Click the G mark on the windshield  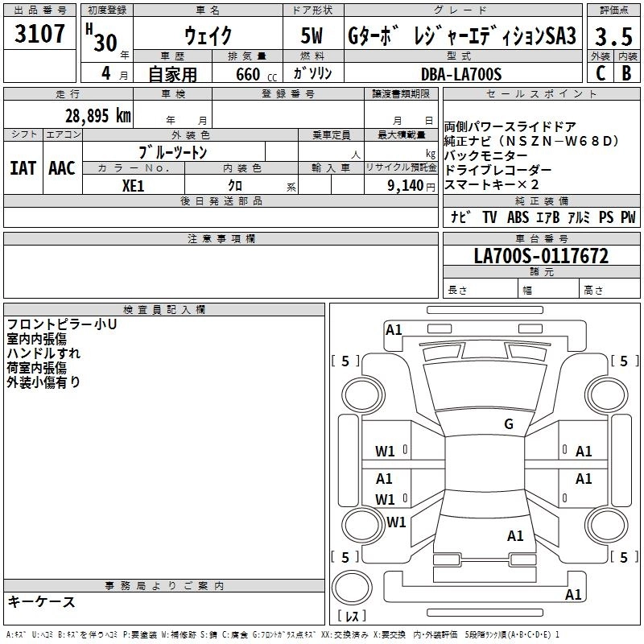509,424
